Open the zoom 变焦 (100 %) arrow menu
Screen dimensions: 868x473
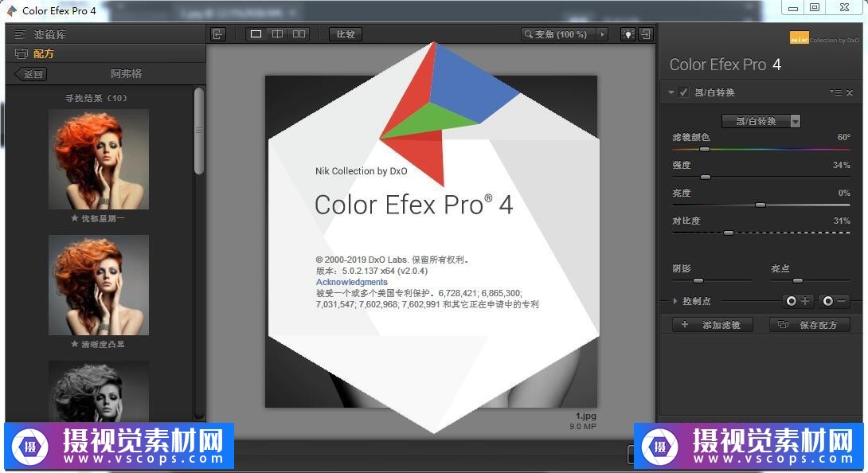click(602, 34)
